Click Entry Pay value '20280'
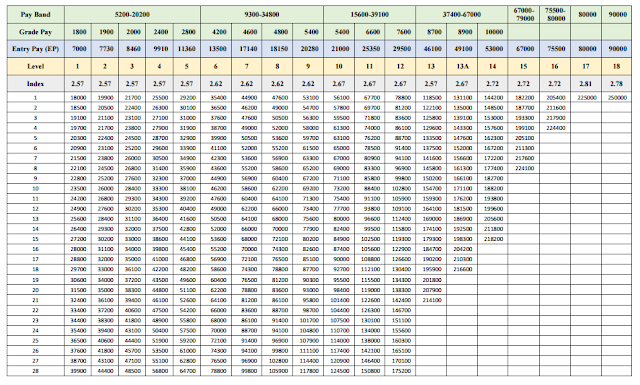Screen dimensions: 640x385 pos(309,49)
